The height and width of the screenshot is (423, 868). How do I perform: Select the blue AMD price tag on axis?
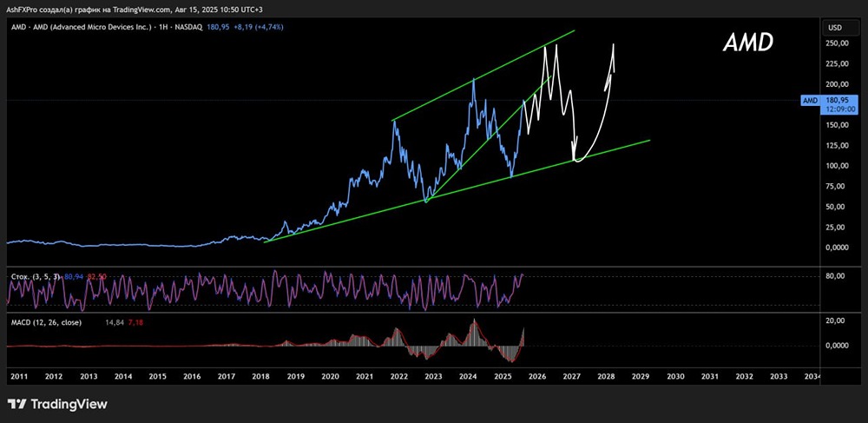[812, 101]
